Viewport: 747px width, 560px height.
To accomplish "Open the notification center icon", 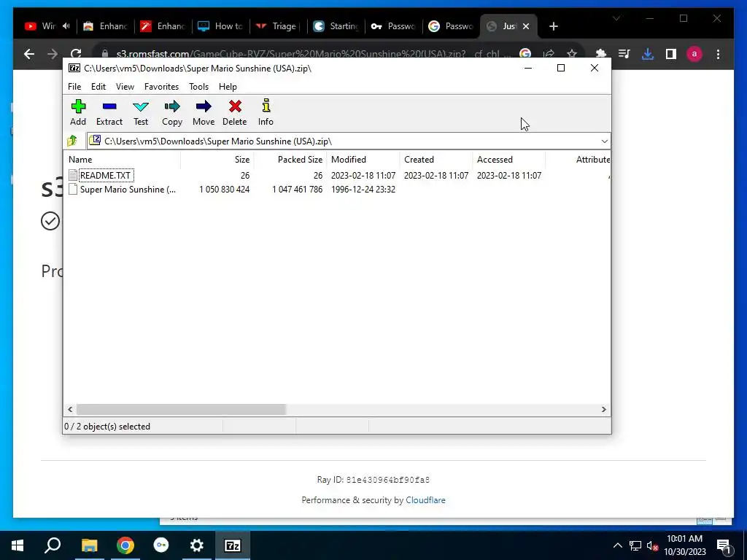I will click(724, 545).
